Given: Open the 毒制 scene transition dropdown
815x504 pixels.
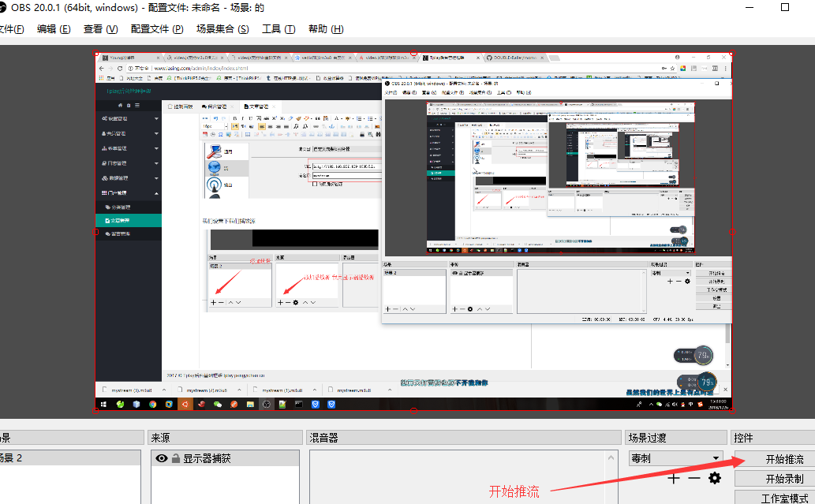Looking at the screenshot, I should (x=675, y=458).
